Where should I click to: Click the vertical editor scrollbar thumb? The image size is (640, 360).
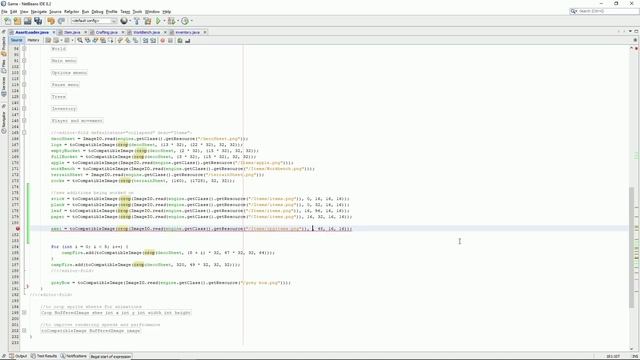(631, 247)
